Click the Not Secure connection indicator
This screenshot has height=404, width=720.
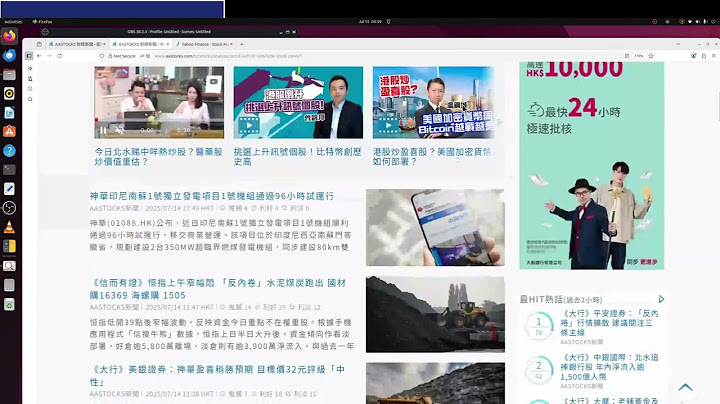tap(122, 56)
